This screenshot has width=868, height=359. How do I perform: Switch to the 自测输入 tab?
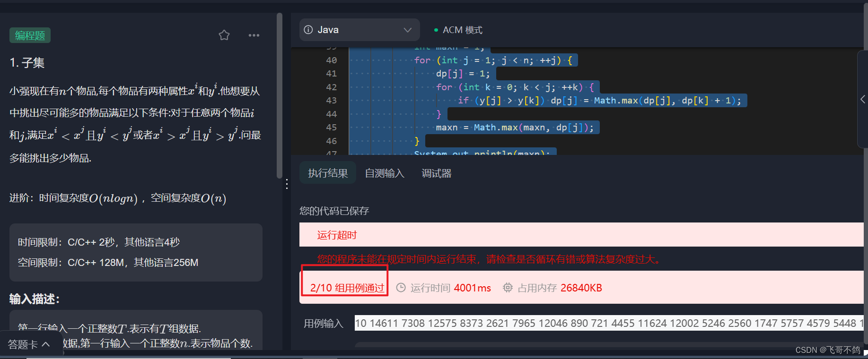coord(385,173)
